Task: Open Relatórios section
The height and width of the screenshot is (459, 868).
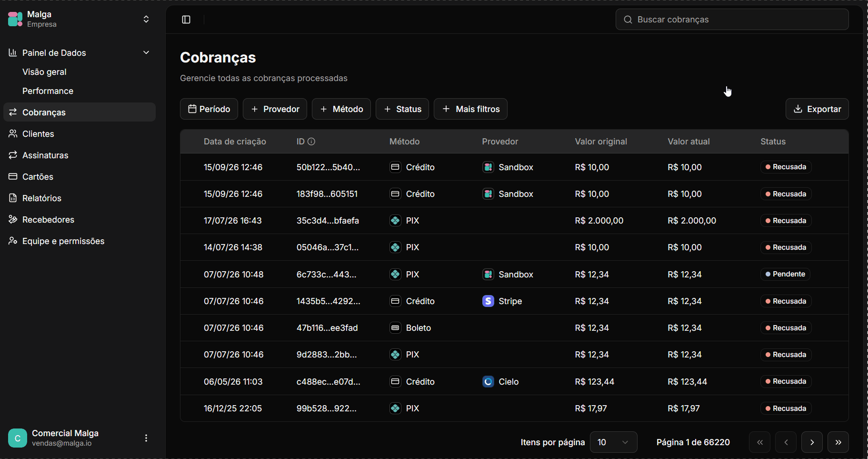Action: 42,198
